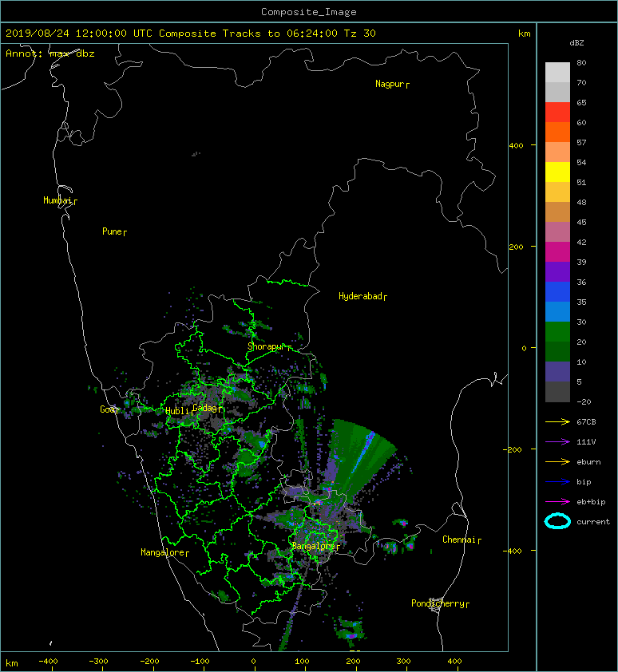Viewport: 618px width, 672px height.
Task: Click the eburn arrow legend icon
Action: (557, 461)
